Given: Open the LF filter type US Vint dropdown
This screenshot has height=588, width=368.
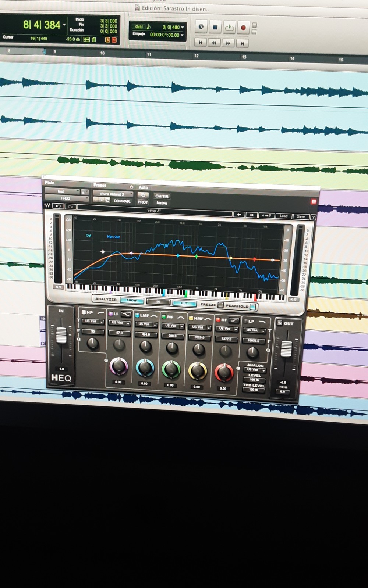Looking at the screenshot, I should coord(119,323).
